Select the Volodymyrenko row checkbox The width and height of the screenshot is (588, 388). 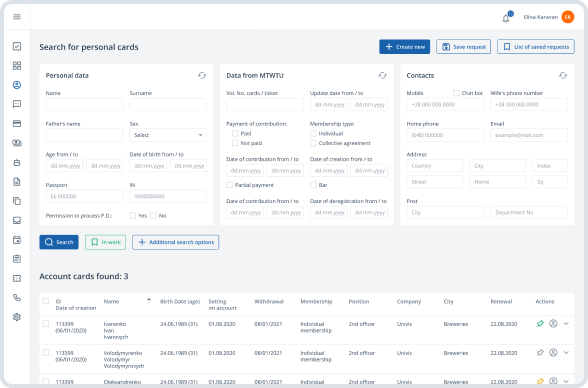[46, 352]
